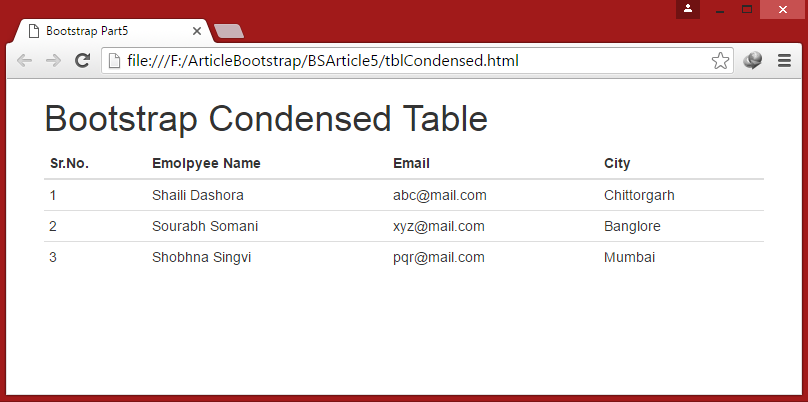The image size is (808, 402).
Task: Close the Bootstrap Part5 tab
Action: click(x=198, y=31)
